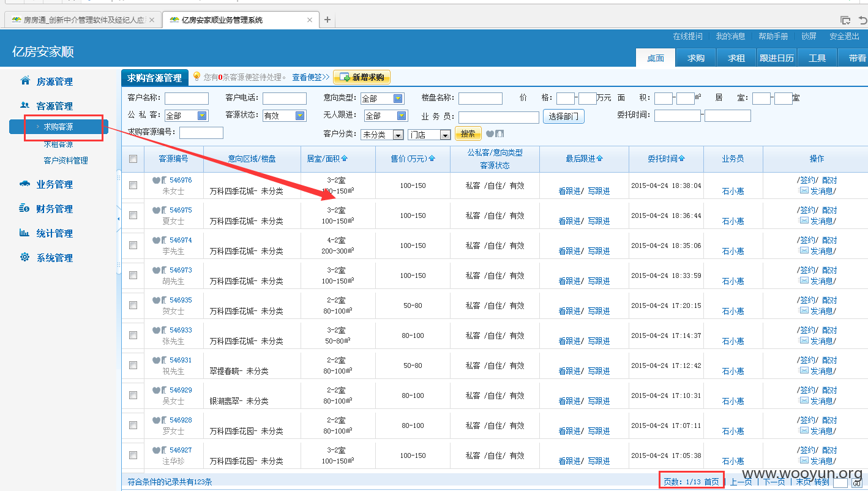This screenshot has height=491, width=868.
Task: Go to next page via 下一页
Action: click(x=774, y=482)
